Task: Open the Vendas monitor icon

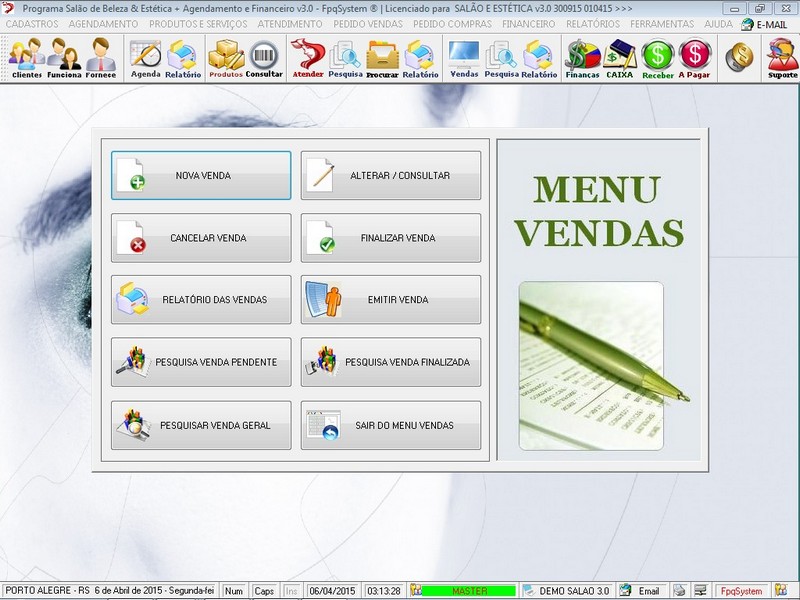Action: (464, 59)
